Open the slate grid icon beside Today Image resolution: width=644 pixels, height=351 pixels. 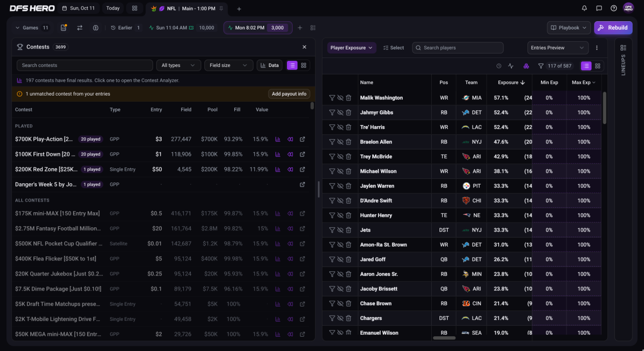(x=135, y=8)
